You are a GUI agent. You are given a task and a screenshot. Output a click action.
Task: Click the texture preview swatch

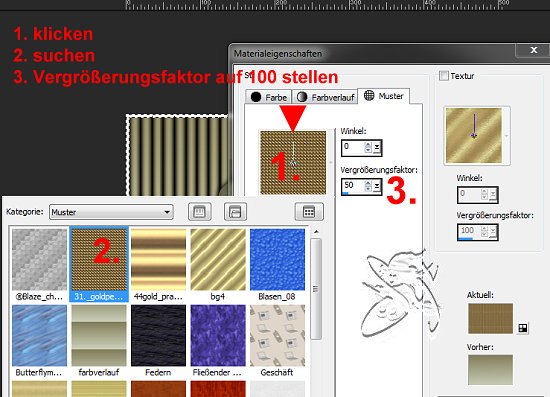click(x=474, y=135)
